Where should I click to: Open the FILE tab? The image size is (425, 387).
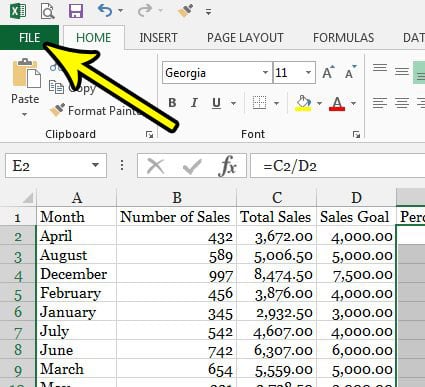(x=29, y=37)
